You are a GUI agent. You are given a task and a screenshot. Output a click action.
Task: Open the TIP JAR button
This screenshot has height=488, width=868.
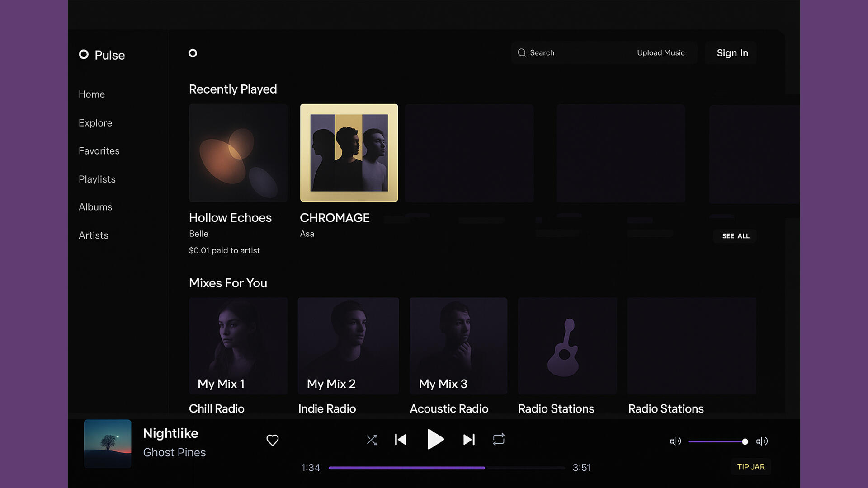pyautogui.click(x=750, y=467)
